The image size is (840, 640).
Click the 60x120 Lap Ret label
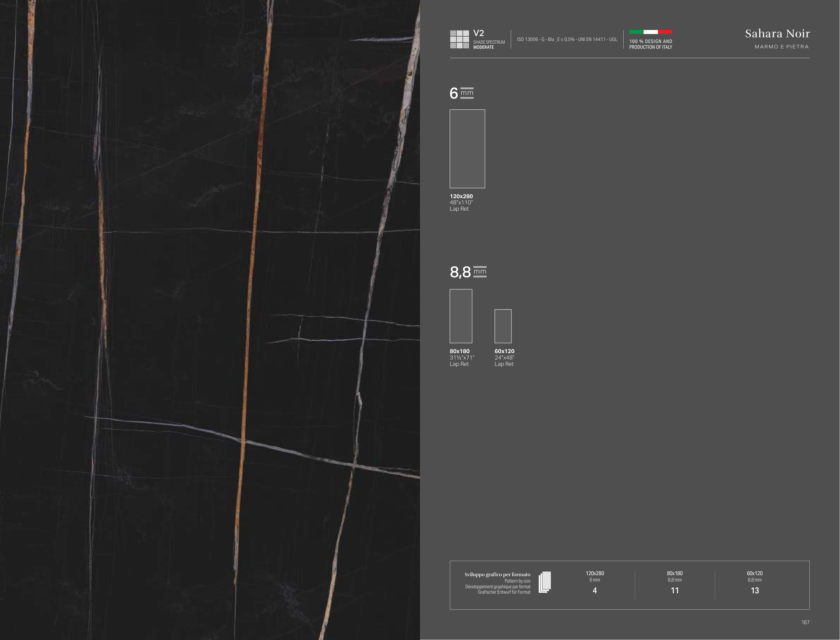[504, 364]
